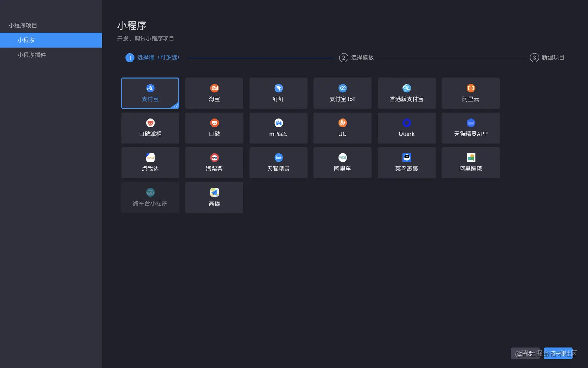The width and height of the screenshot is (588, 368).
Task: Pick the 支付宝 IoT platform icon
Action: (x=343, y=88)
